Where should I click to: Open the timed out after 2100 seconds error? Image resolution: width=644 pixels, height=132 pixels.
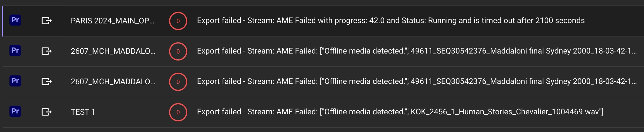coord(391,20)
